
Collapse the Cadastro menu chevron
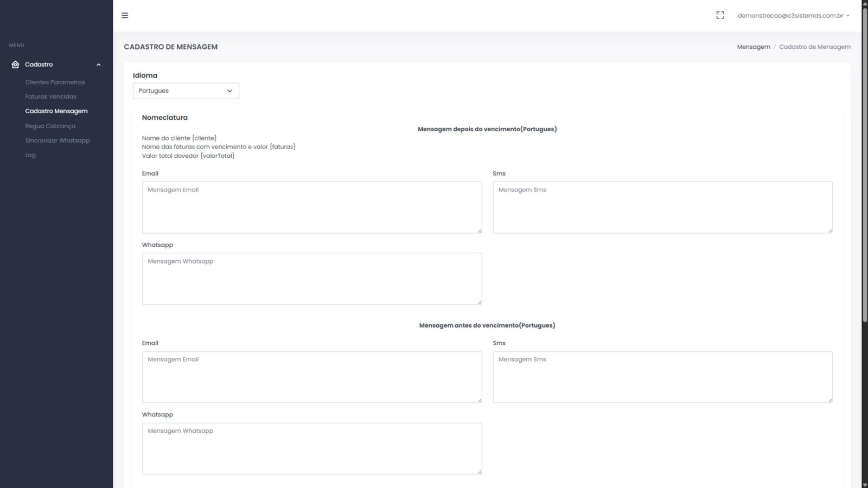98,65
